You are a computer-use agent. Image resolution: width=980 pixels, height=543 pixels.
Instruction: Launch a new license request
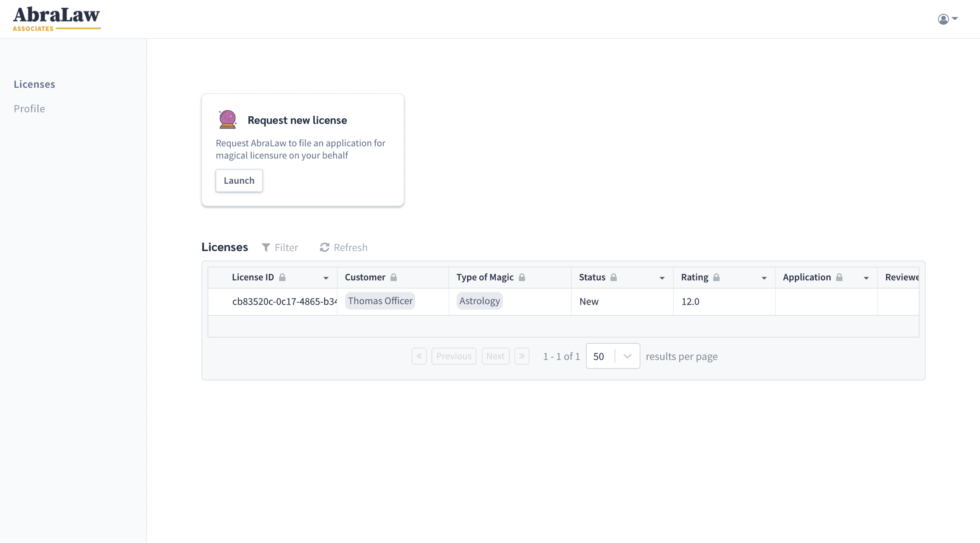click(x=239, y=180)
